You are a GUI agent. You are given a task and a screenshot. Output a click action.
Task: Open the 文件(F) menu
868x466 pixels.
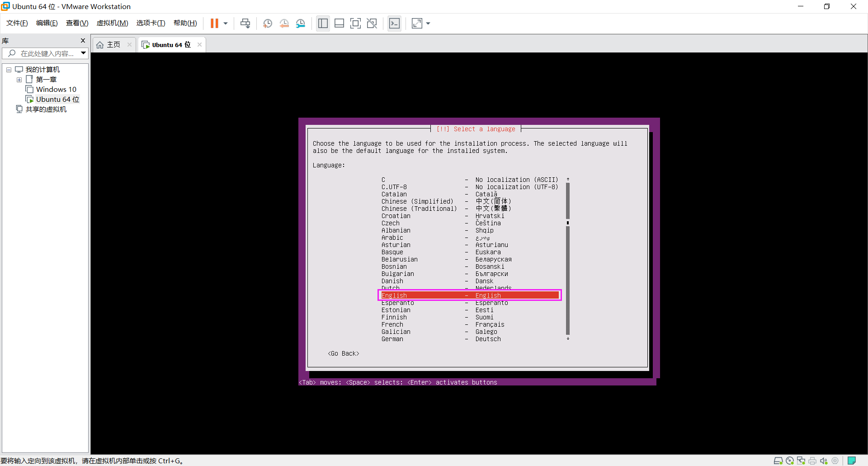[x=17, y=23]
